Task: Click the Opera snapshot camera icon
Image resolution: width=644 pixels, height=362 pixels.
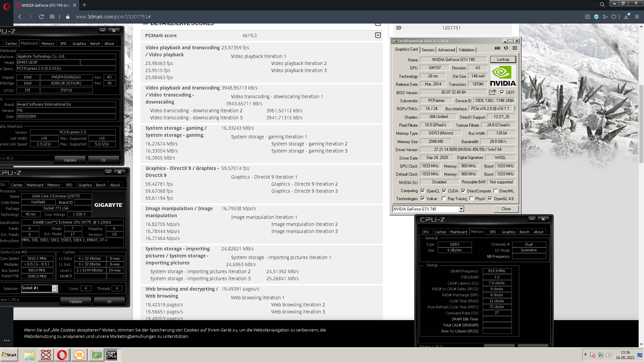Action: tap(587, 17)
